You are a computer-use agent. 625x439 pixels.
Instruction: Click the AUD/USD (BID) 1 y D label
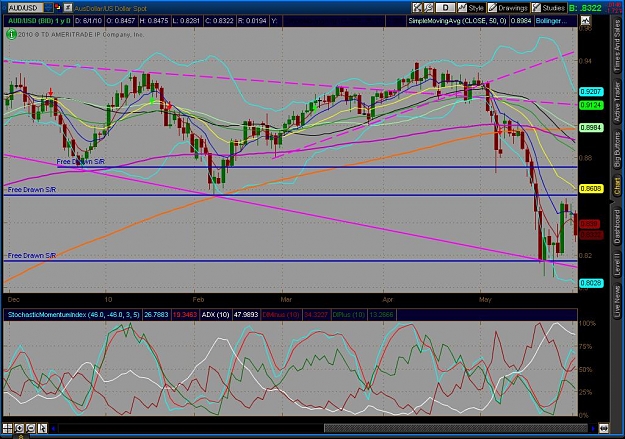(39, 20)
